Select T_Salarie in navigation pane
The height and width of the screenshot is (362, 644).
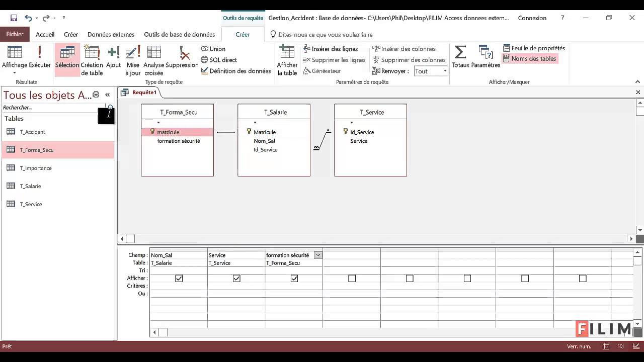58,186
